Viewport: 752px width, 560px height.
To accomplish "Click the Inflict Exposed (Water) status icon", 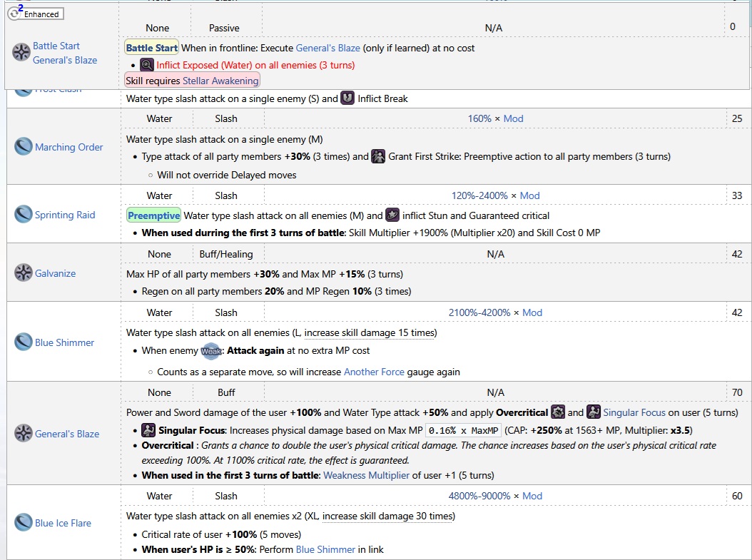I will pos(147,65).
